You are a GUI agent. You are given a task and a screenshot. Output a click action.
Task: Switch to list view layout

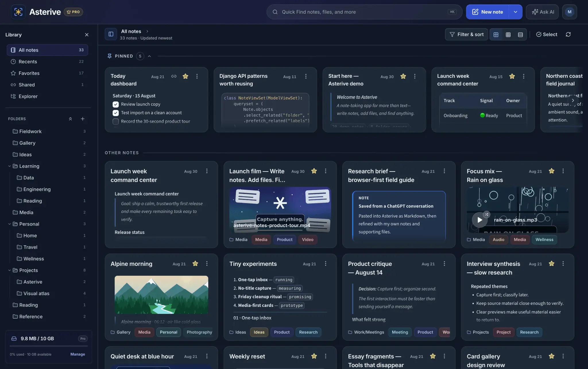[520, 34]
